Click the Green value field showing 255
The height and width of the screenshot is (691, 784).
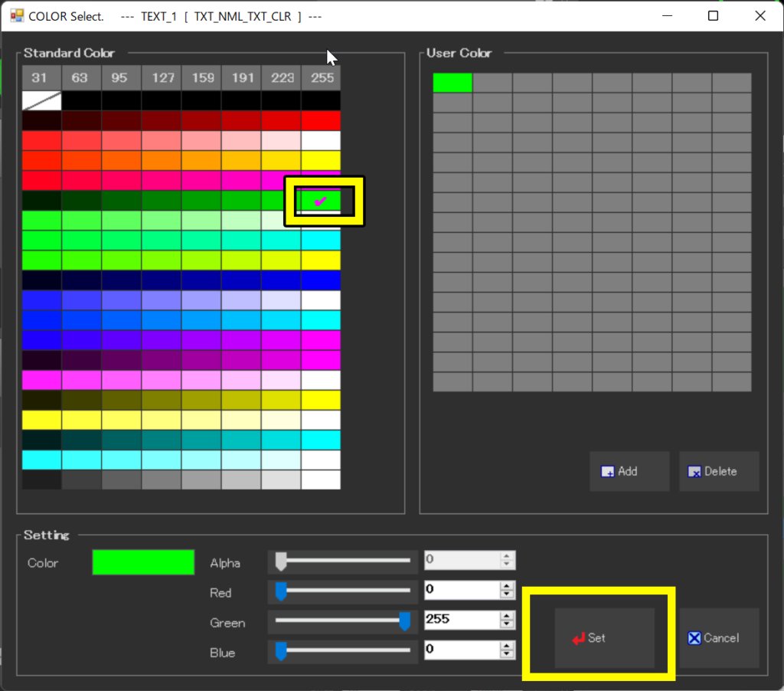(x=461, y=620)
